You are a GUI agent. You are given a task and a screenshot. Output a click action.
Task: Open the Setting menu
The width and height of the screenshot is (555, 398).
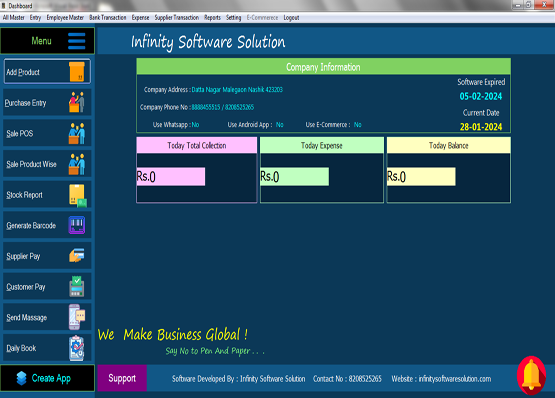pyautogui.click(x=234, y=17)
